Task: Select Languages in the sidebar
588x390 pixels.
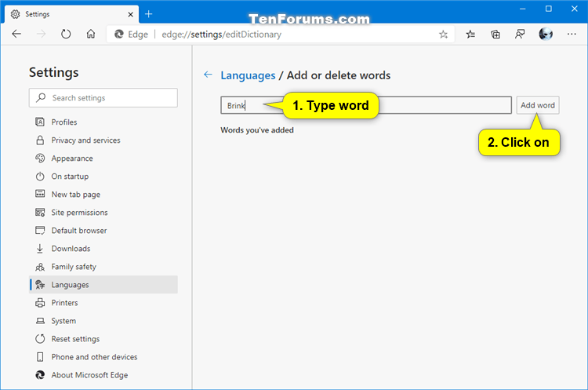Action: (x=103, y=285)
